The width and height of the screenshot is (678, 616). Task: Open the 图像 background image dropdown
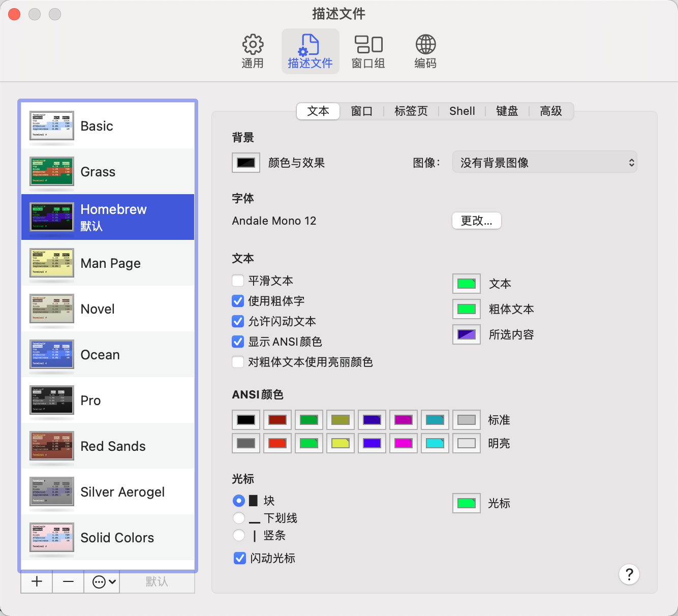coord(544,163)
